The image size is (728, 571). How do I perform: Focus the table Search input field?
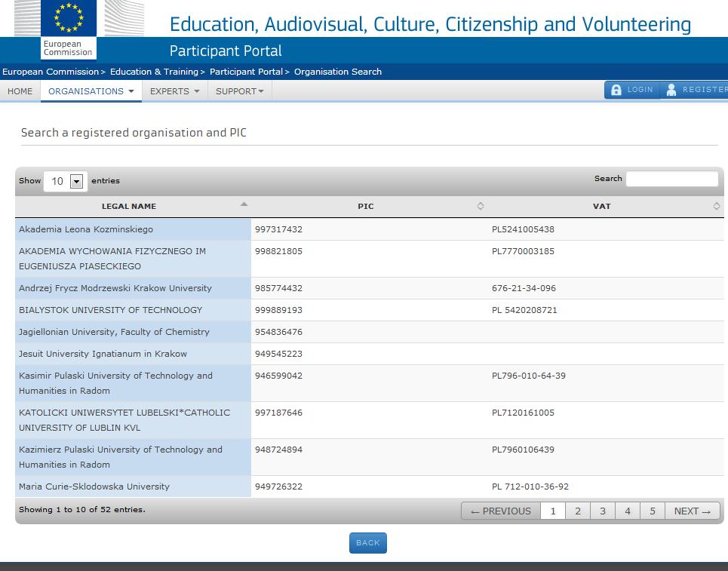click(672, 179)
